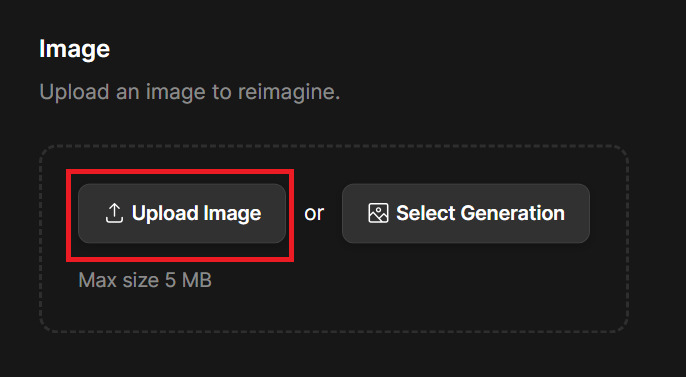The height and width of the screenshot is (377, 686).
Task: Click the picture icon beside Select Generation
Action: 378,213
